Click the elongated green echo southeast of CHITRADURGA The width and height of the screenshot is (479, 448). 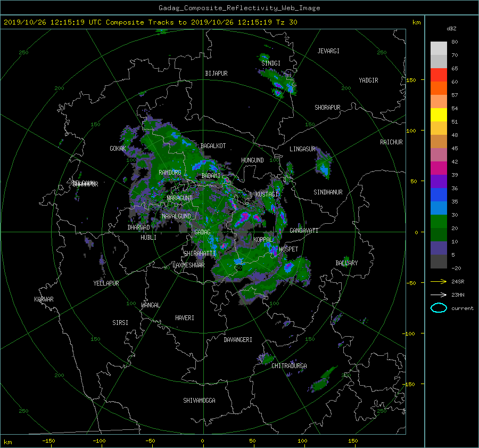[x=323, y=379]
